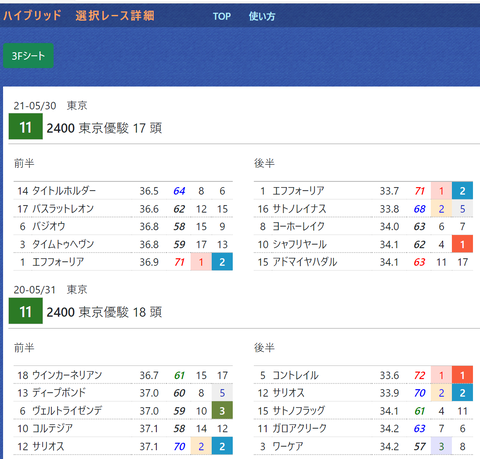480x459 pixels.
Task: Select horse アドマイヤハダル row
Action: coord(363,262)
